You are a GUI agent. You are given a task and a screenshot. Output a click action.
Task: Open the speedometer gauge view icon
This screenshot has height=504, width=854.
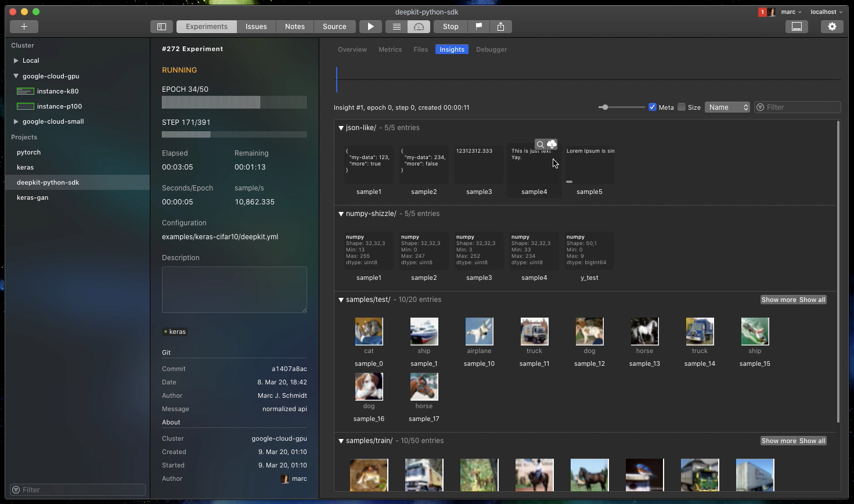click(419, 26)
